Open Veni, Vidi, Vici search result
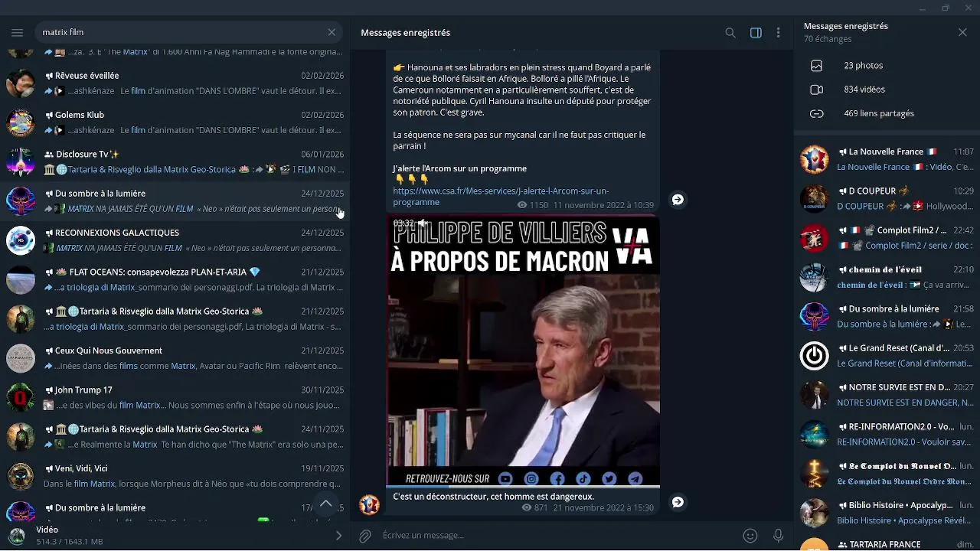980x551 pixels. click(175, 476)
